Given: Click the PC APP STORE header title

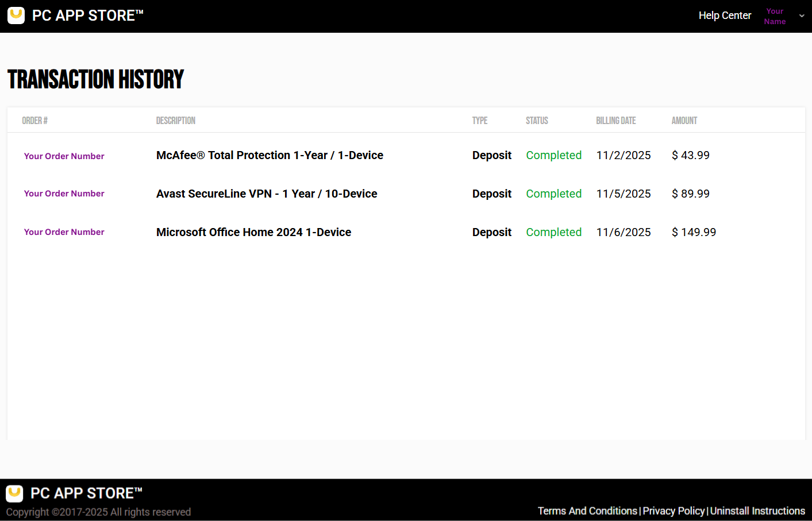Looking at the screenshot, I should pyautogui.click(x=87, y=16).
